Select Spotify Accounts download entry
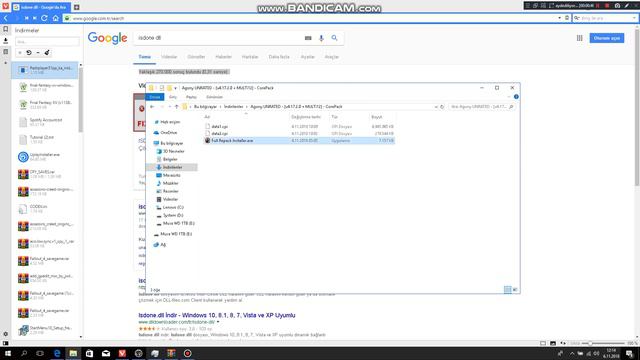Screen dimensions: 640x360 (x=46, y=122)
